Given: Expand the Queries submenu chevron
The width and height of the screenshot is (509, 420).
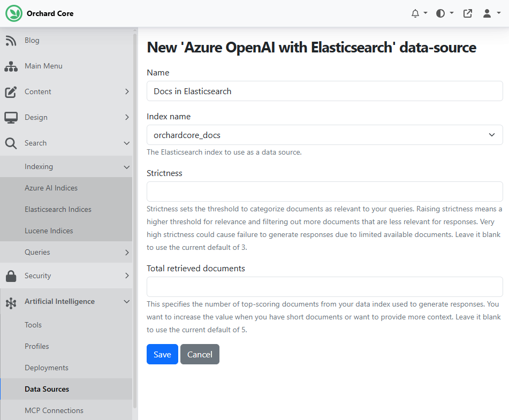Looking at the screenshot, I should tap(127, 253).
